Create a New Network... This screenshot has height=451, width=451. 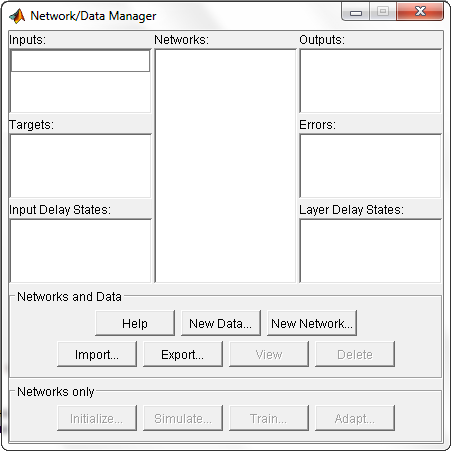pos(312,323)
